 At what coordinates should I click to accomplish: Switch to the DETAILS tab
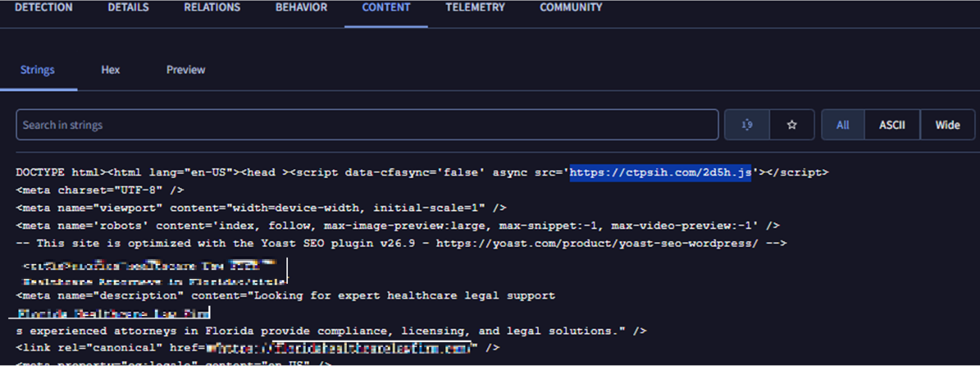pyautogui.click(x=128, y=8)
